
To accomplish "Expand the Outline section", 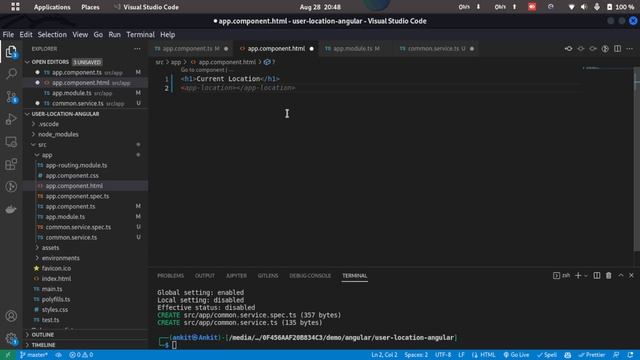I will point(42,334).
